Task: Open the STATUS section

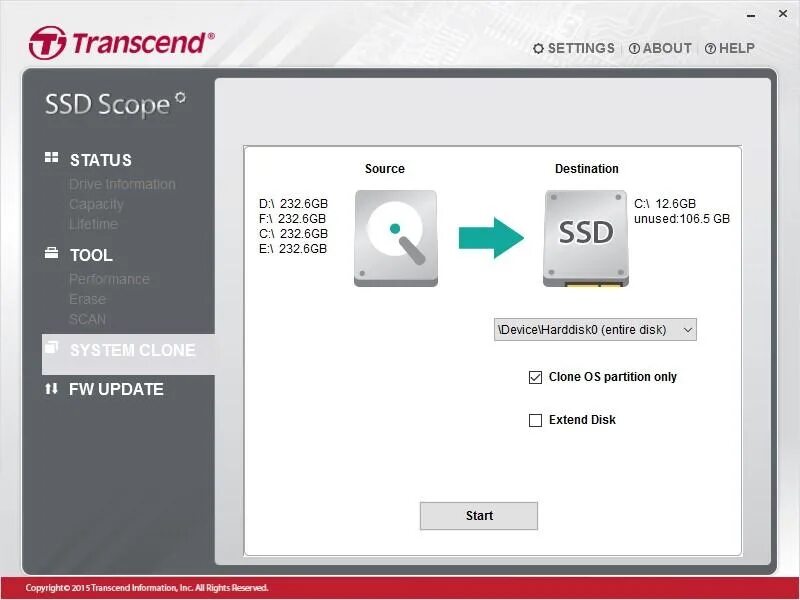Action: pos(101,160)
